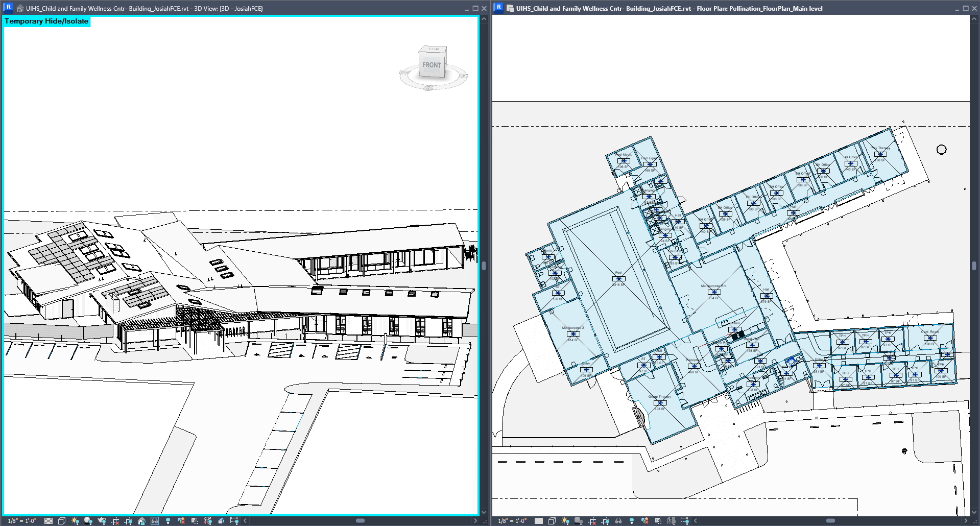Image resolution: width=980 pixels, height=526 pixels.
Task: Toggle Reveal Hidden Elements lightbulb in floor plan
Action: tap(632, 521)
